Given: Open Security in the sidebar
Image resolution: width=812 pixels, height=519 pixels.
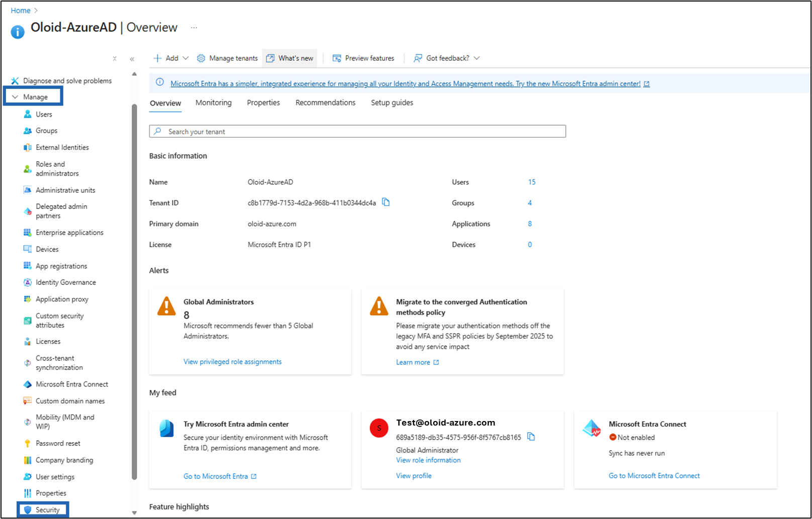Looking at the screenshot, I should tap(43, 509).
